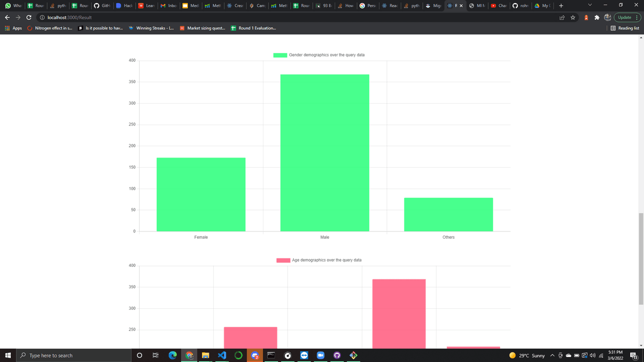The image size is (644, 362).
Task: Toggle Gender demographics dataset via green legend swatch
Action: [280, 55]
